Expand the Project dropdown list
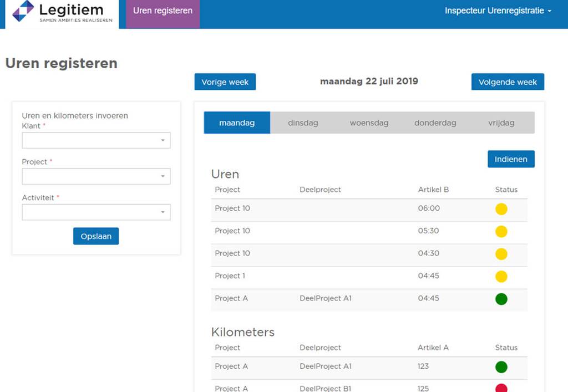Image resolution: width=568 pixels, height=392 pixels. pyautogui.click(x=96, y=176)
